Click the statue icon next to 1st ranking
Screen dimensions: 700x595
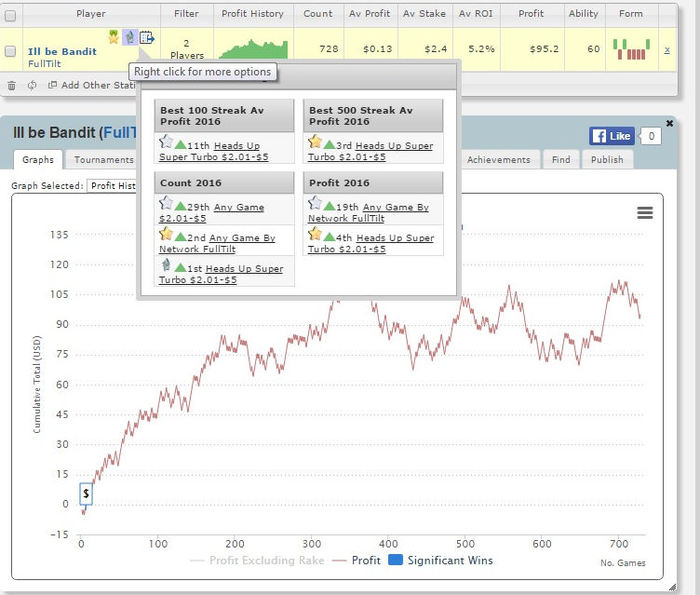pyautogui.click(x=166, y=265)
